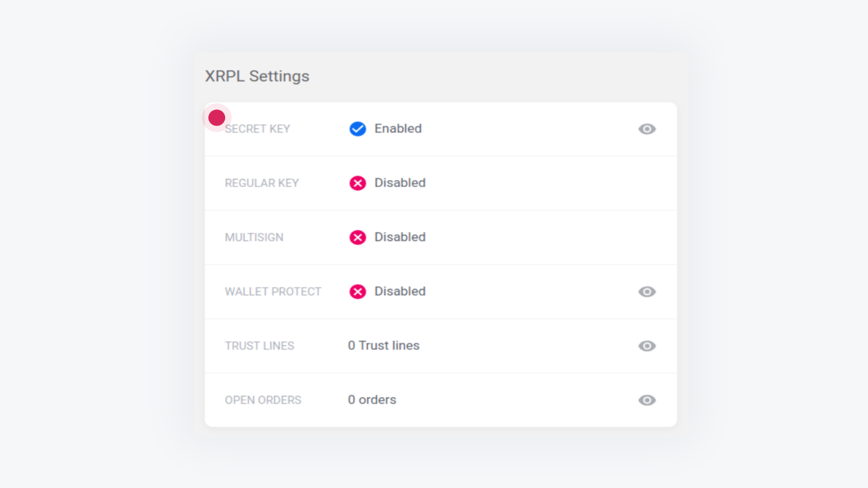Click the eye icon for Secret Key
868x488 pixels.
(x=647, y=129)
